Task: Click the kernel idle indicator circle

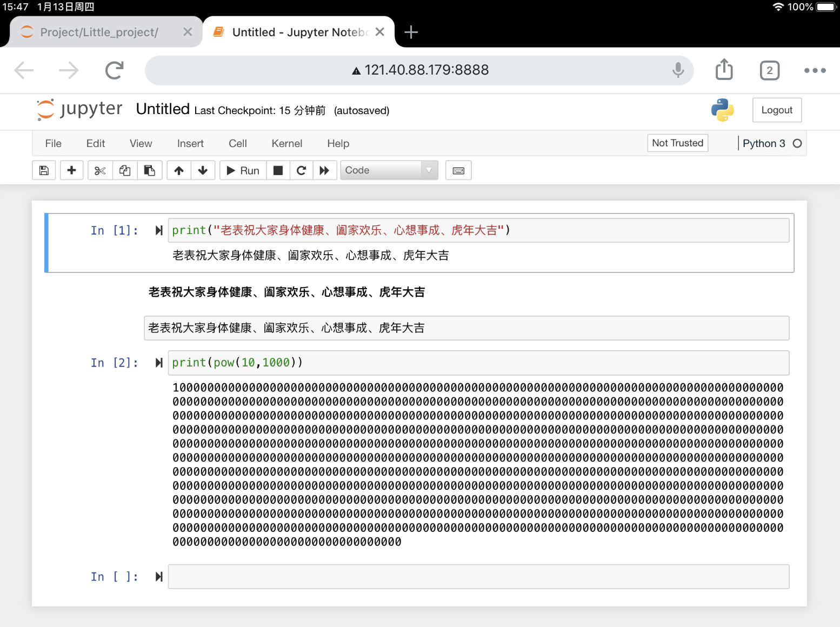Action: click(x=797, y=143)
